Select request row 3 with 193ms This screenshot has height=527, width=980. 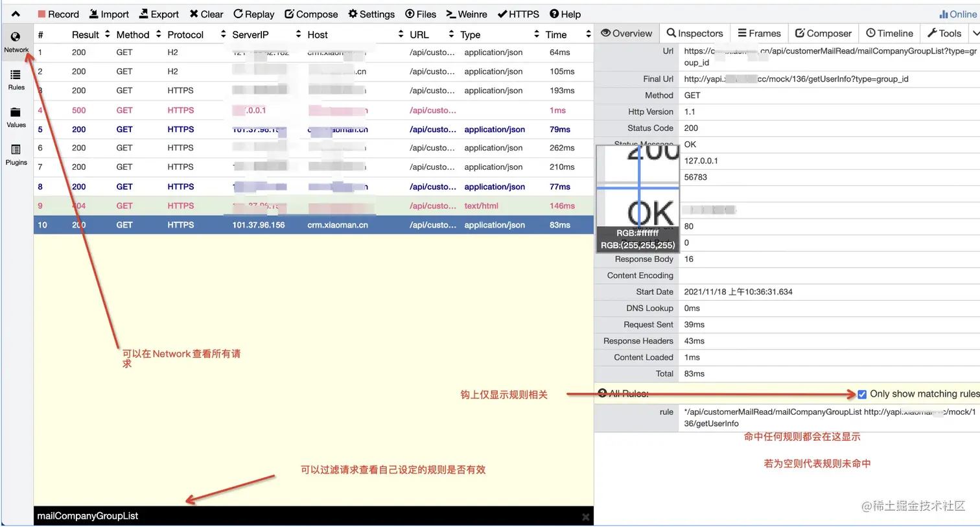tap(314, 91)
